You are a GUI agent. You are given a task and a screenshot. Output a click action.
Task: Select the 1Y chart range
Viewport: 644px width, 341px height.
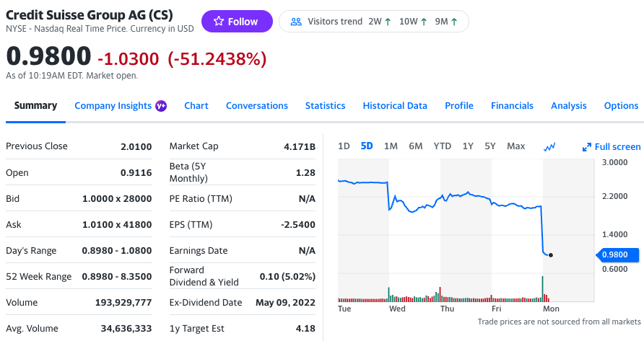click(468, 146)
